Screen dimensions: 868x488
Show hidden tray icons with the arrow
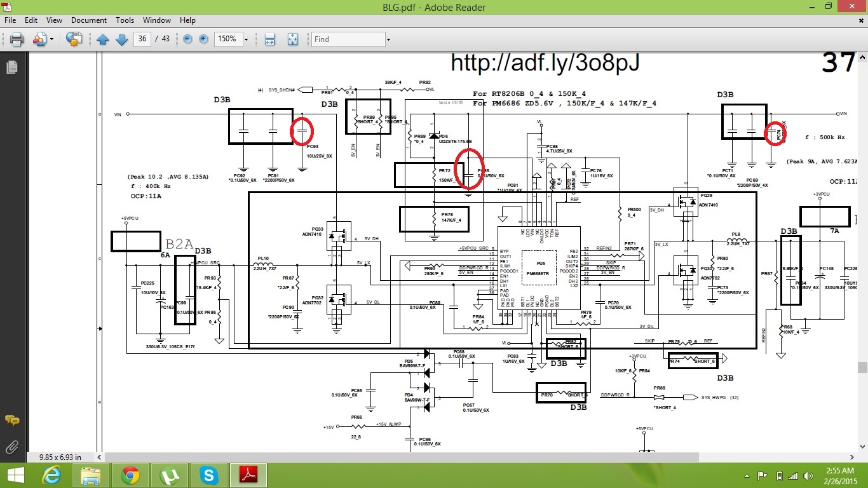[x=748, y=475]
